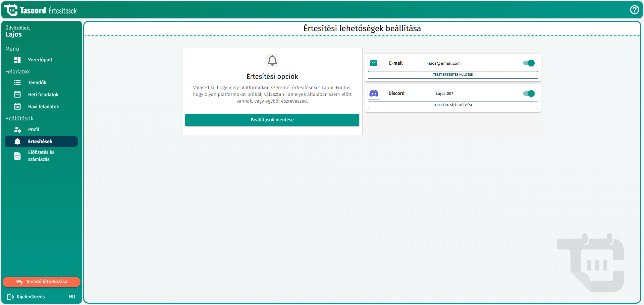This screenshot has width=644, height=305.
Task: Go to Előfizetés és számlázás page
Action: coord(41,156)
